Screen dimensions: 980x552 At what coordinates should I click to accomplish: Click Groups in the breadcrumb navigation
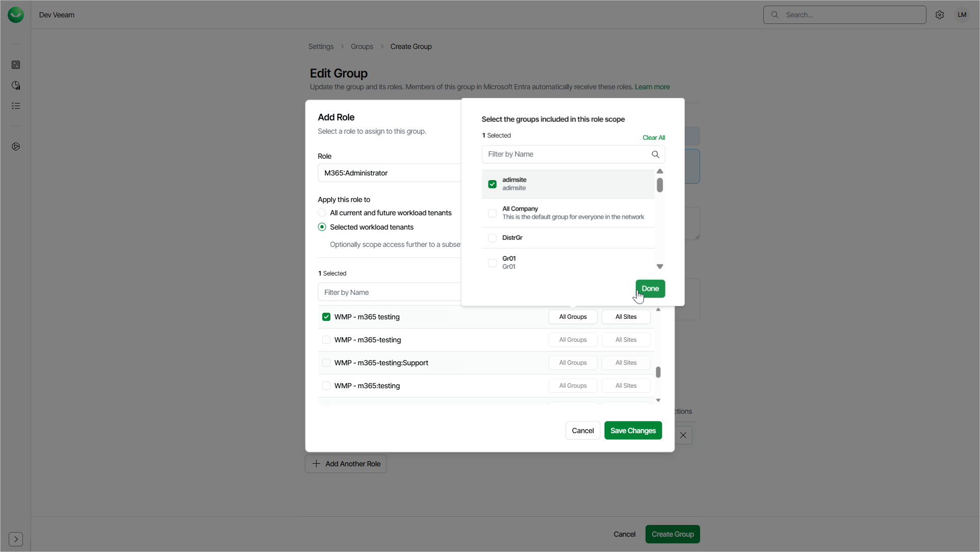(362, 46)
